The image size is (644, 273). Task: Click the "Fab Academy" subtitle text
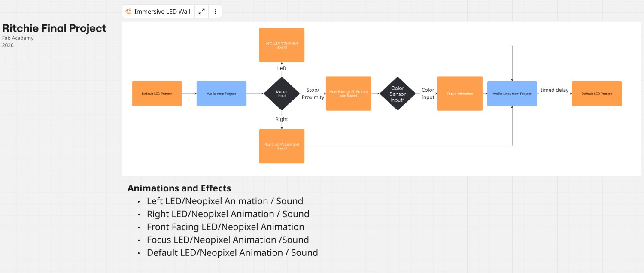click(x=18, y=38)
